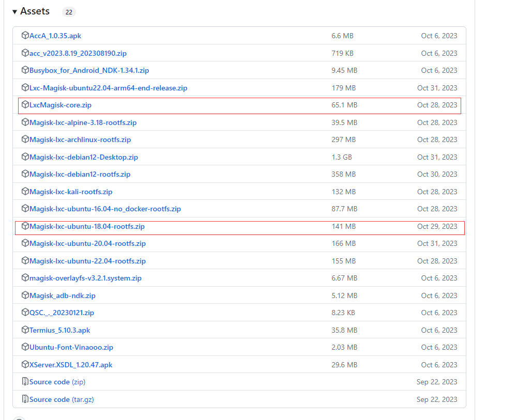517x420 pixels.
Task: Click Magisk-lxc-archlinux-rootfs.zip link
Action: click(x=80, y=139)
